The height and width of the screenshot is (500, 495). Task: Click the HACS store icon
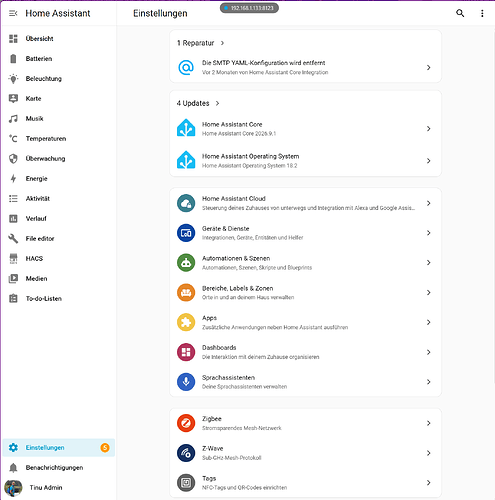[13, 259]
